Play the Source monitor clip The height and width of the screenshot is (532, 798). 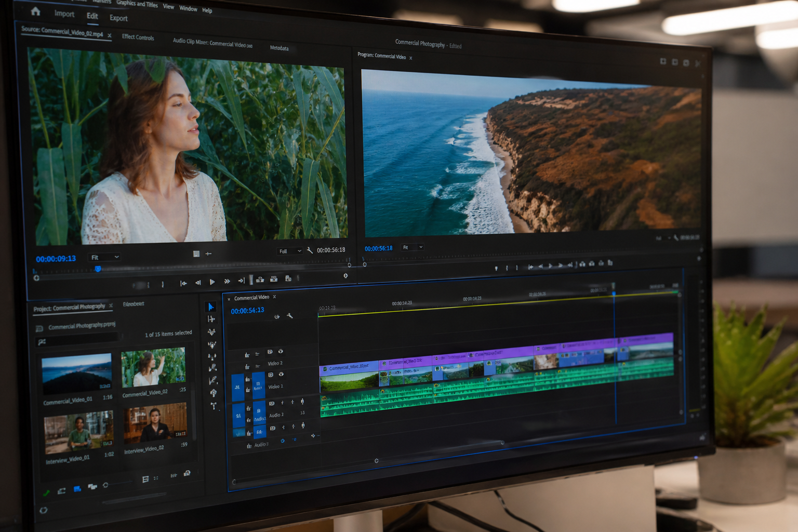pos(212,282)
